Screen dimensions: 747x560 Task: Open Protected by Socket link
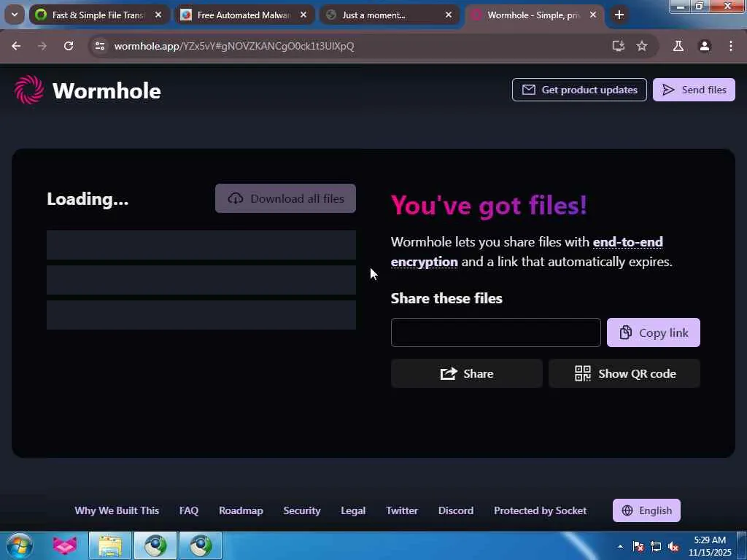[x=540, y=510]
